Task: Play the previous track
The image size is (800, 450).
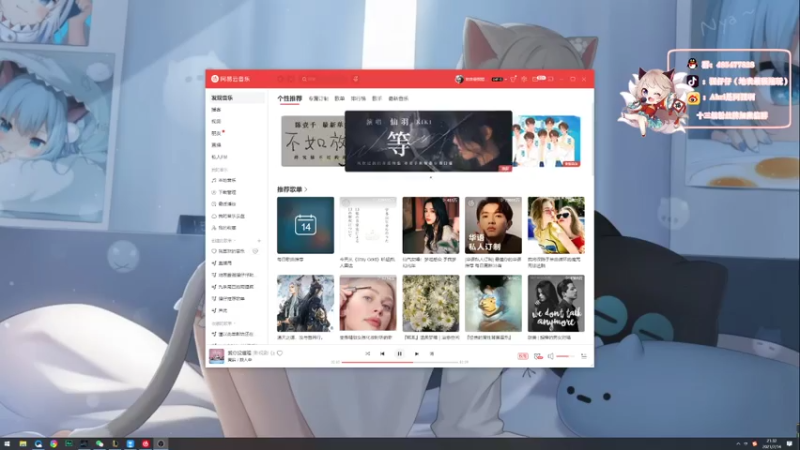Action: click(x=382, y=354)
